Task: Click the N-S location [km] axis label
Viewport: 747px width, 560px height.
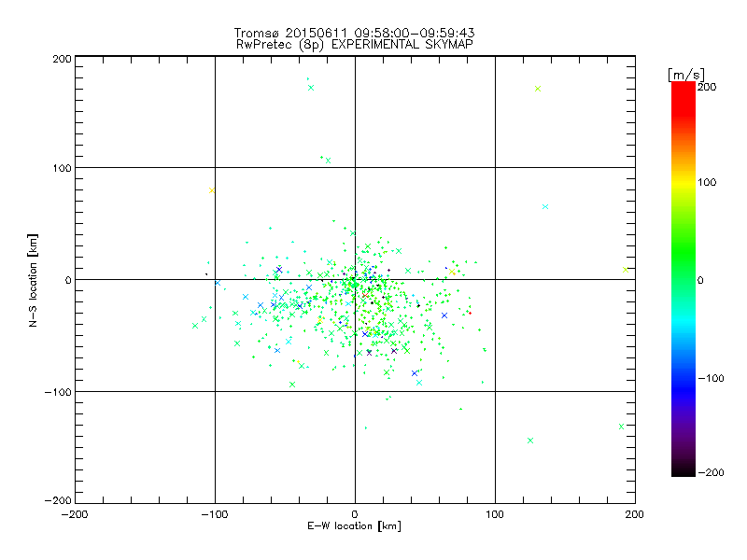Action: coord(34,280)
